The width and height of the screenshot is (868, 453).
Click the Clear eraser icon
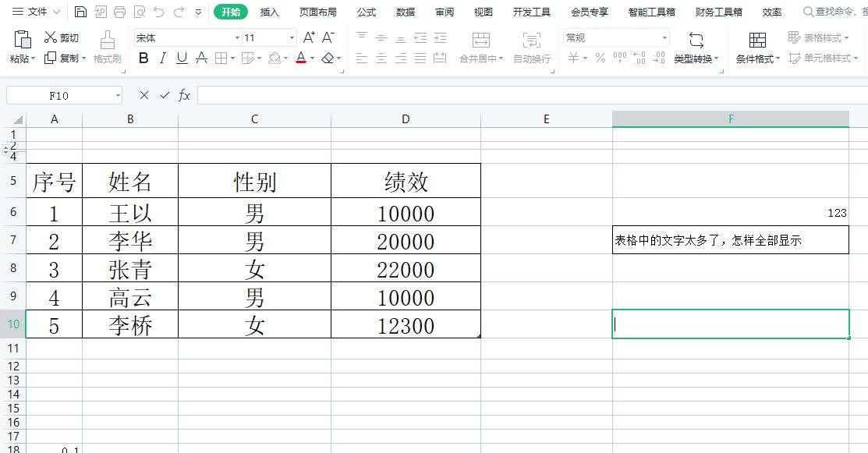pyautogui.click(x=328, y=58)
